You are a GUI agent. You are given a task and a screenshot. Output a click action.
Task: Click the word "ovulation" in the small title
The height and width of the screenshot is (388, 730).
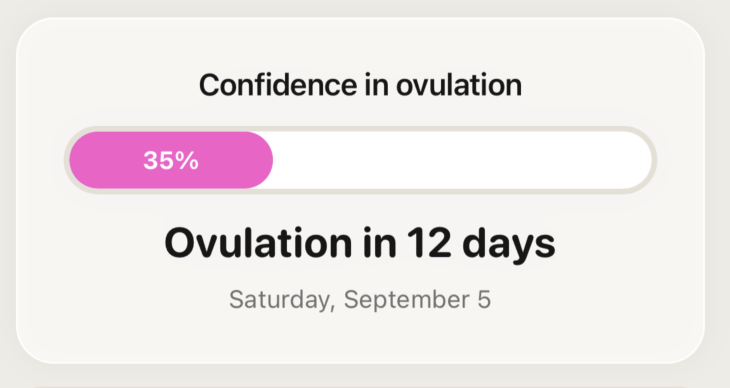pyautogui.click(x=459, y=85)
